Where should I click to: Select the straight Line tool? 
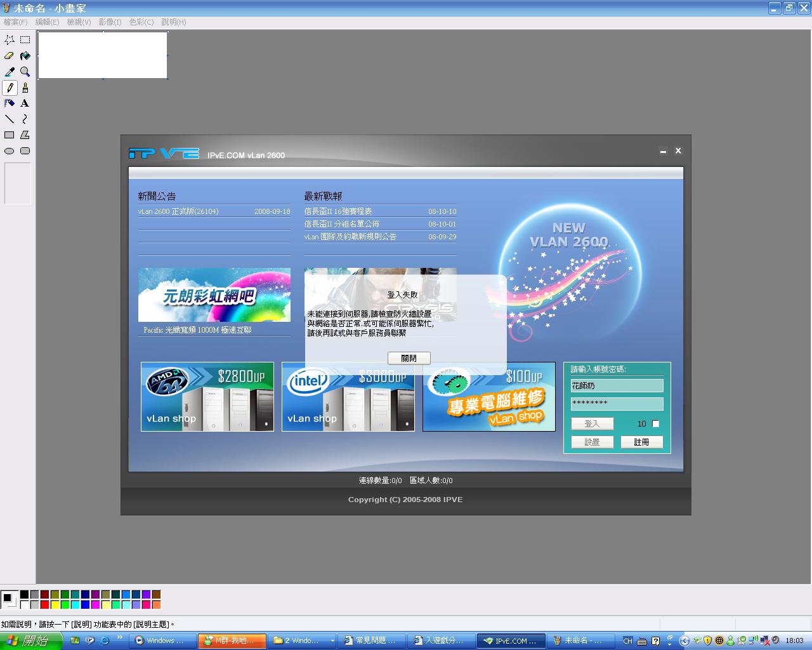click(x=10, y=119)
